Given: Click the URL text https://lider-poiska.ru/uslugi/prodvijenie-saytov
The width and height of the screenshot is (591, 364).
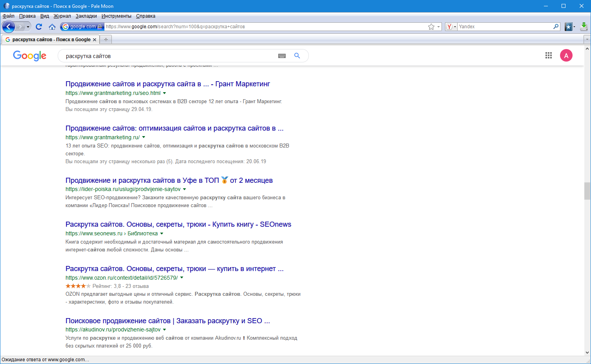Looking at the screenshot, I should coord(123,189).
